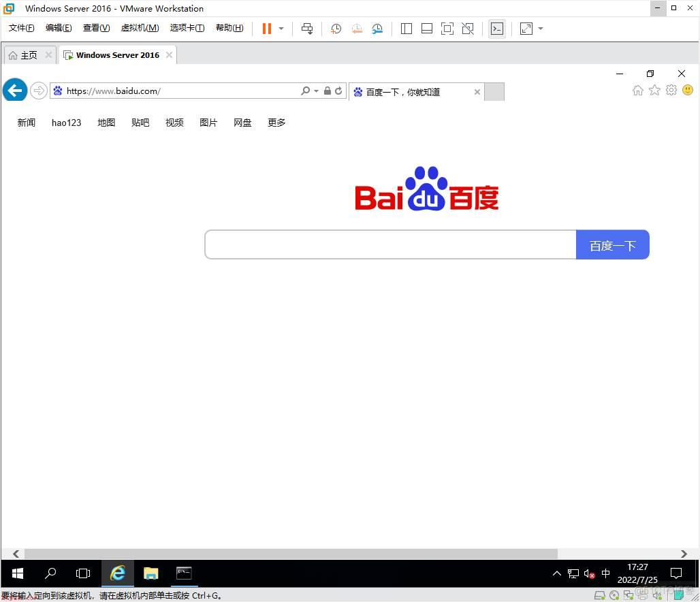Image resolution: width=700 pixels, height=602 pixels.
Task: Open the 选项卡(T) menu
Action: 187,28
